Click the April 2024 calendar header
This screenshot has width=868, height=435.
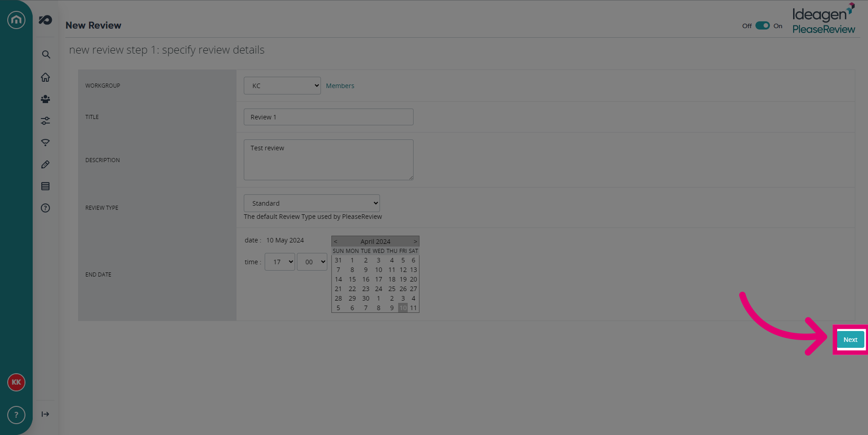375,242
